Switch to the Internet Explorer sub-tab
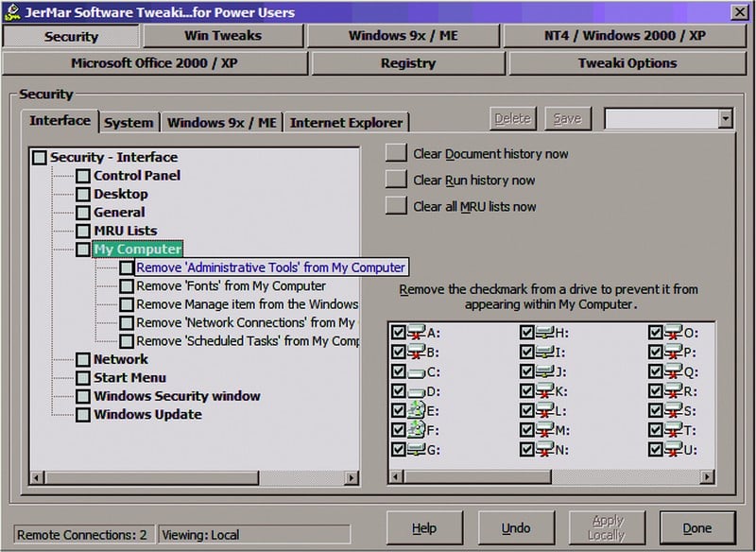Screen dimensions: 756x552 tap(346, 123)
